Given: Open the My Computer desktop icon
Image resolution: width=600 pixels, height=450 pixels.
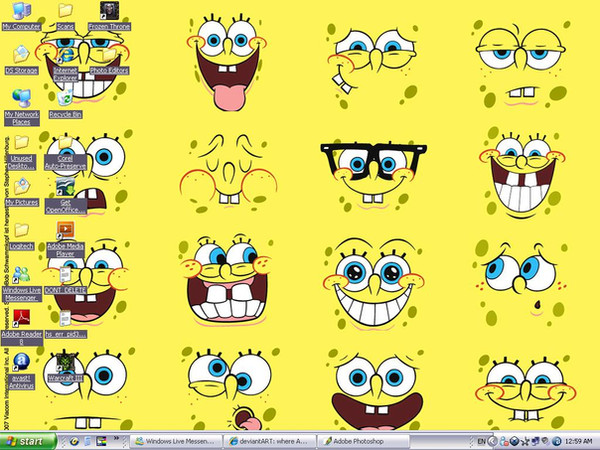Looking at the screenshot, I should pos(20,12).
